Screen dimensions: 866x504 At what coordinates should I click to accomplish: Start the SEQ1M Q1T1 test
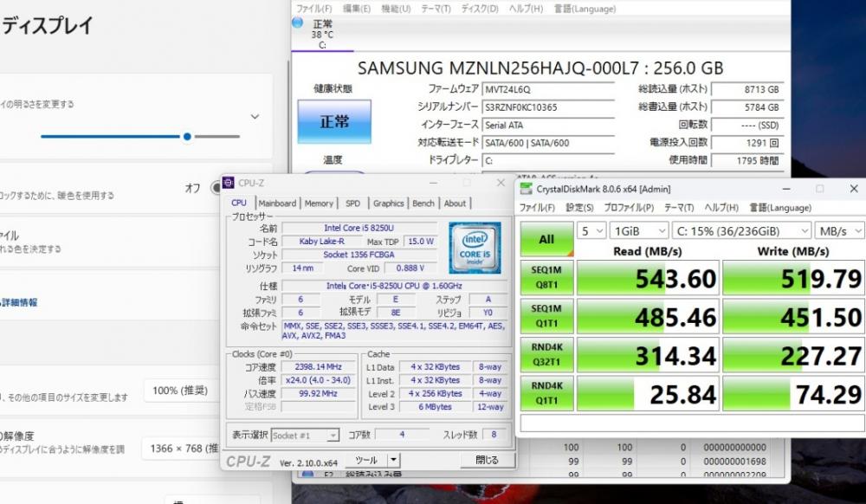546,316
